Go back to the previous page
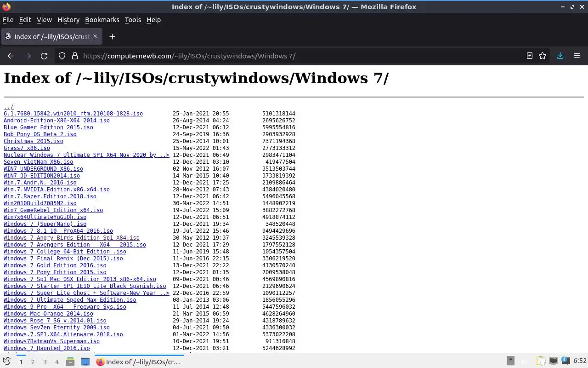The width and height of the screenshot is (588, 368). [11, 56]
